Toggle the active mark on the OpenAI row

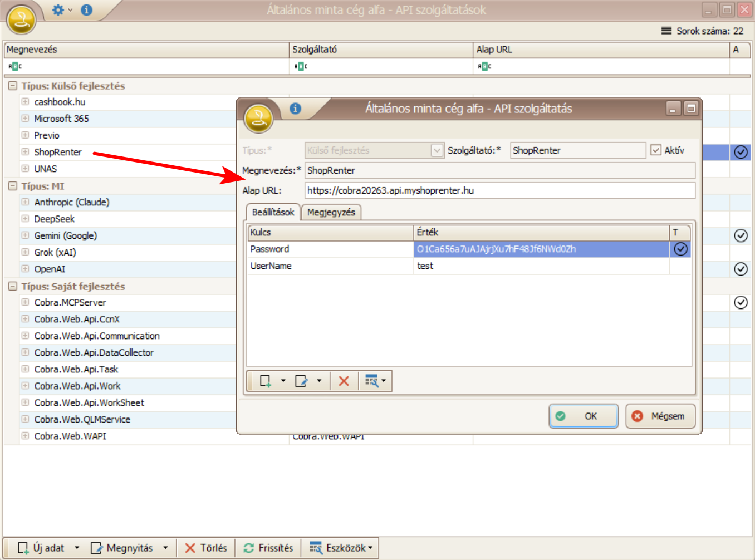click(741, 269)
